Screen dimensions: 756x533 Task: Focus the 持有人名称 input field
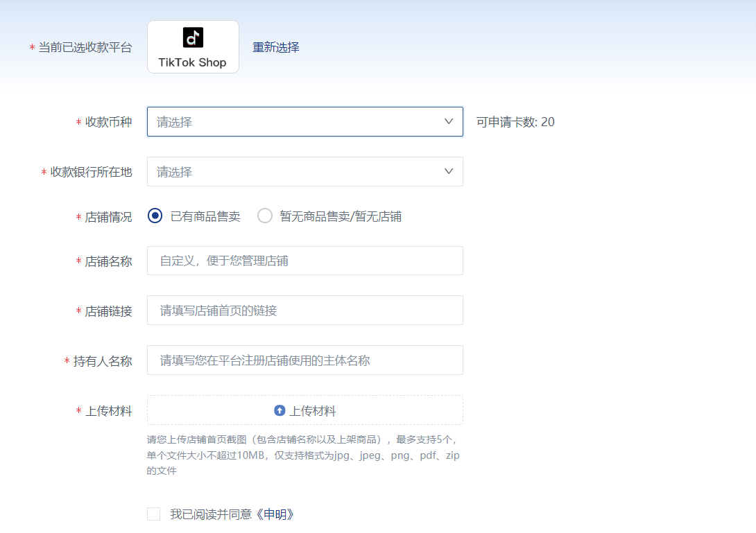[304, 360]
